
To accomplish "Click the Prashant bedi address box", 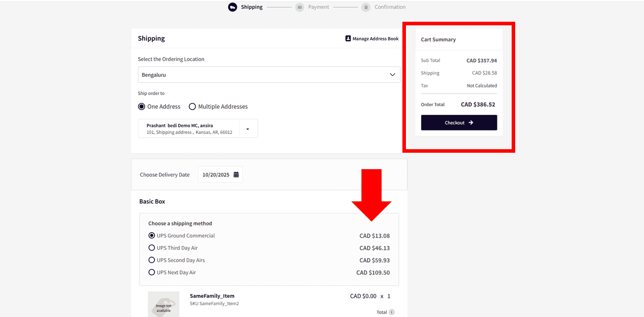I will click(189, 129).
